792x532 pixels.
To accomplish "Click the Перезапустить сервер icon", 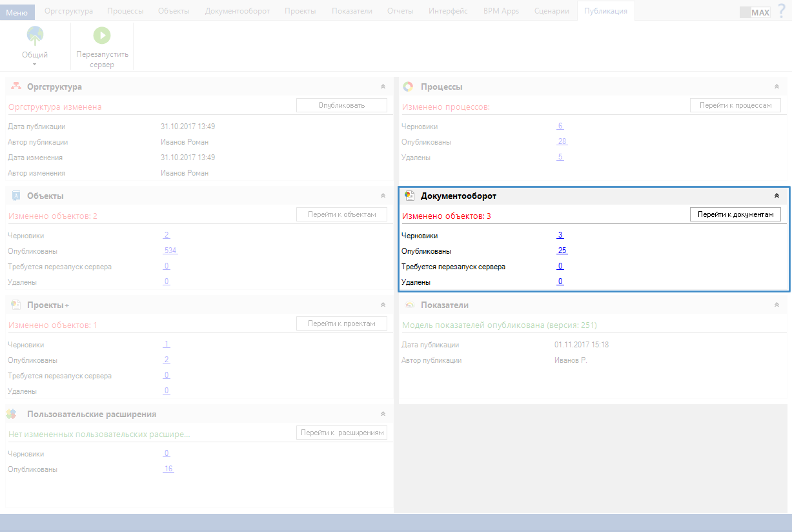I will pos(102,36).
